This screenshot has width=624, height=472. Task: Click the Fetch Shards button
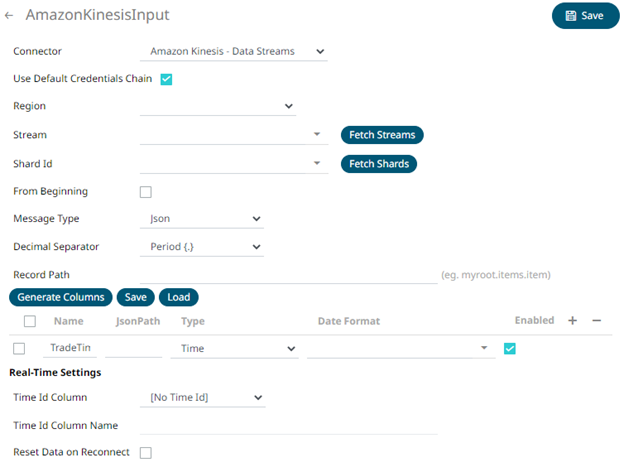pyautogui.click(x=378, y=164)
